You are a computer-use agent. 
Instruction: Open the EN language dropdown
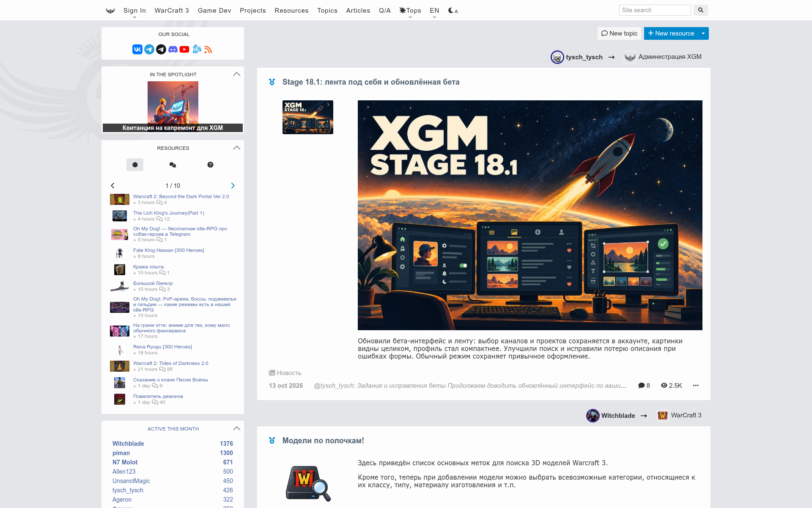point(434,11)
